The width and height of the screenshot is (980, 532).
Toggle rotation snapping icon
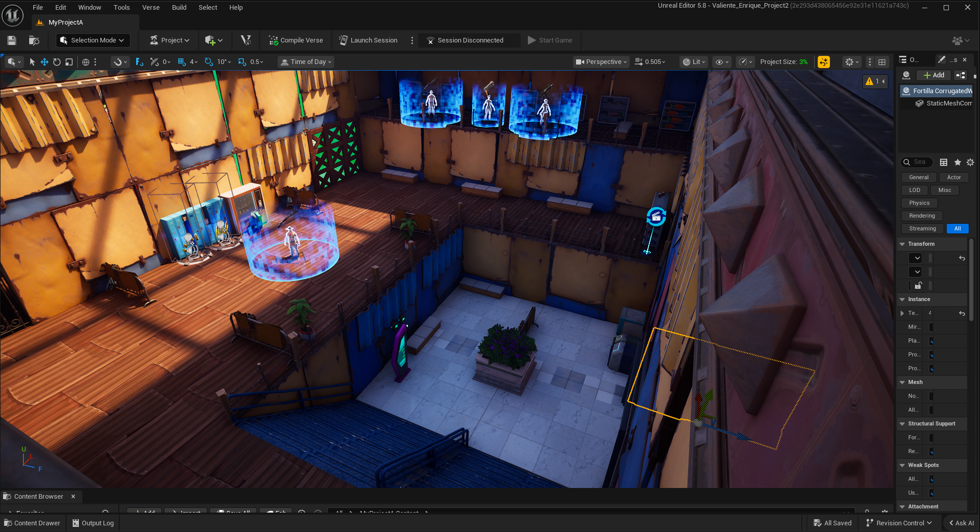point(208,62)
